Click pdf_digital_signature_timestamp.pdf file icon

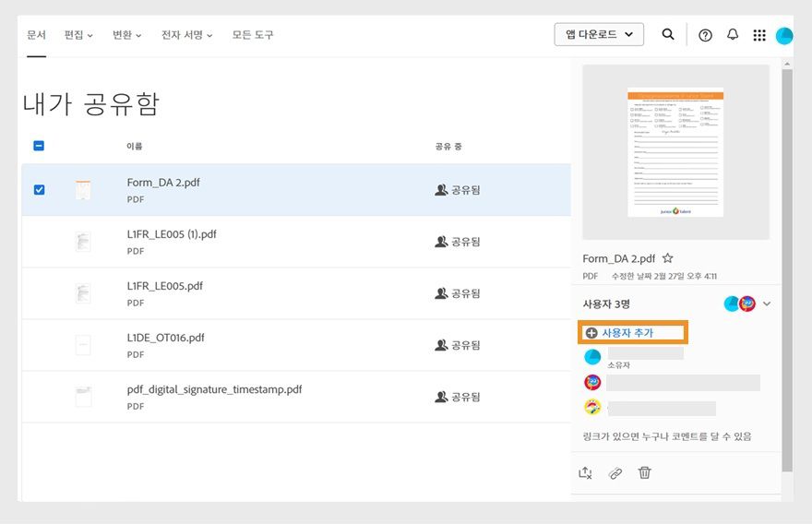[x=83, y=397]
